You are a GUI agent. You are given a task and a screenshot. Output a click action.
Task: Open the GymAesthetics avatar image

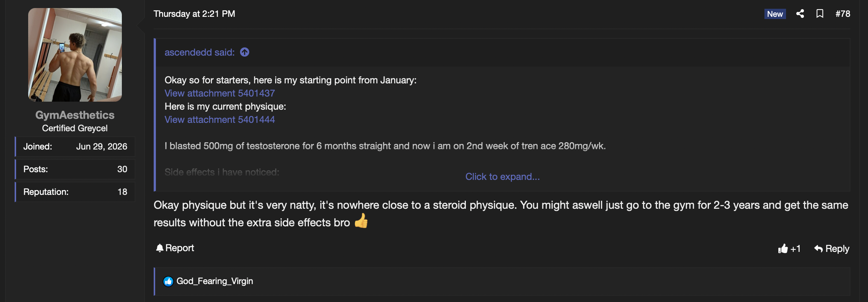[x=75, y=55]
